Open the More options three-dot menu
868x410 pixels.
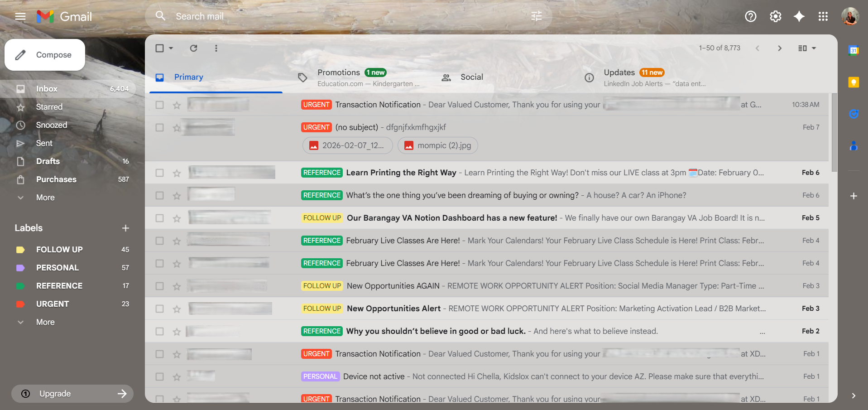(x=216, y=48)
